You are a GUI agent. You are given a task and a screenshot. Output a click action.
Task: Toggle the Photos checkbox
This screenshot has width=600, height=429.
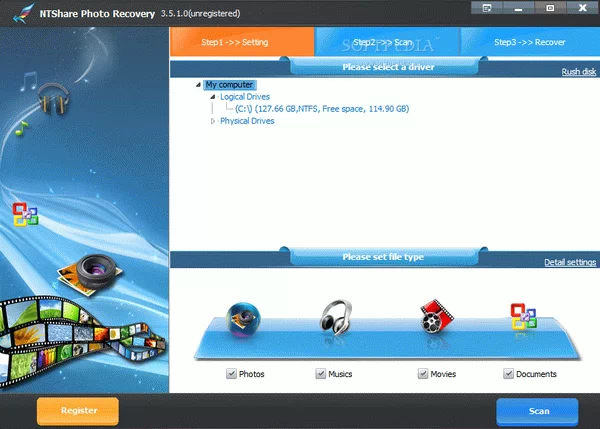231,374
